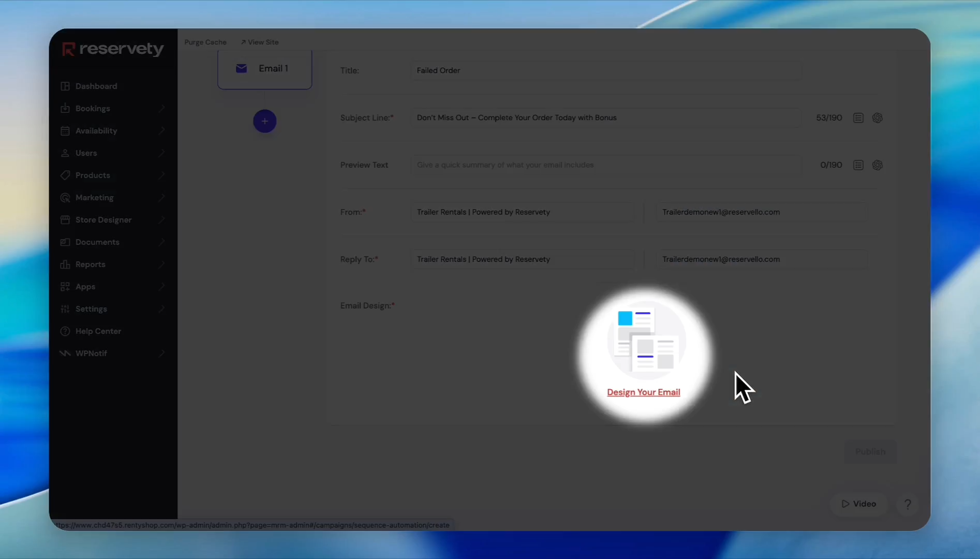
Task: Click the WPNotif logo icon
Action: [65, 353]
